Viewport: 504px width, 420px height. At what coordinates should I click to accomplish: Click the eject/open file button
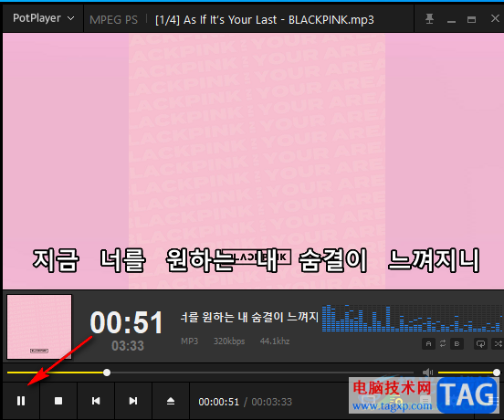(x=171, y=401)
